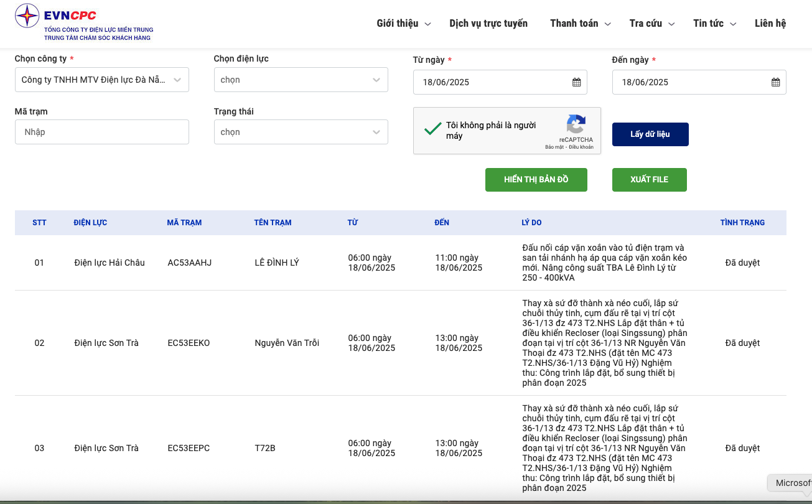Click the reCAPTCHA logo icon
The width and height of the screenshot is (812, 504).
(576, 124)
